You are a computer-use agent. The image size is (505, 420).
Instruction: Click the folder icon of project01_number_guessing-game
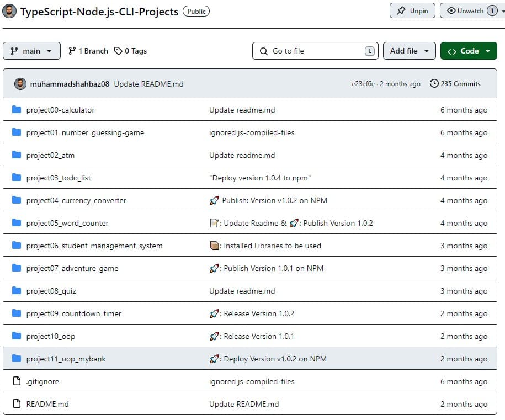coord(17,132)
